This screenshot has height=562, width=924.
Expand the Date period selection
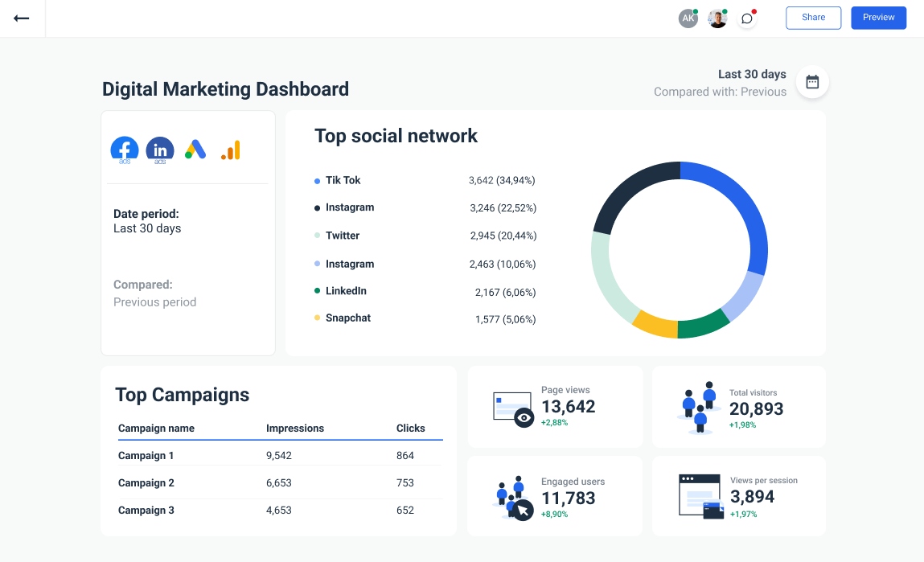click(147, 220)
